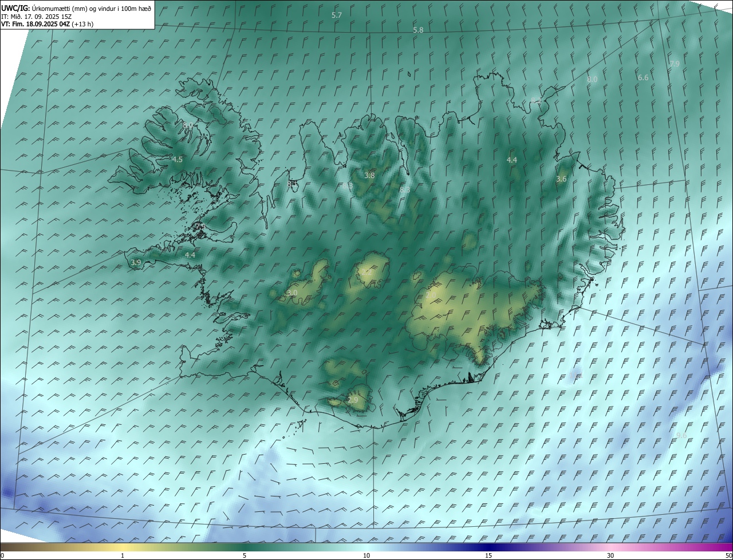Click the "5.7" value label on the map
Image resolution: width=733 pixels, height=560 pixels.
click(x=337, y=15)
